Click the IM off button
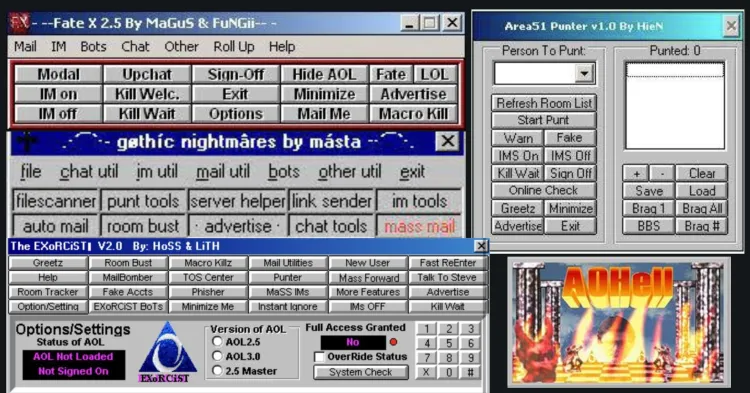Screen dimensions: 750x393 click(58, 114)
